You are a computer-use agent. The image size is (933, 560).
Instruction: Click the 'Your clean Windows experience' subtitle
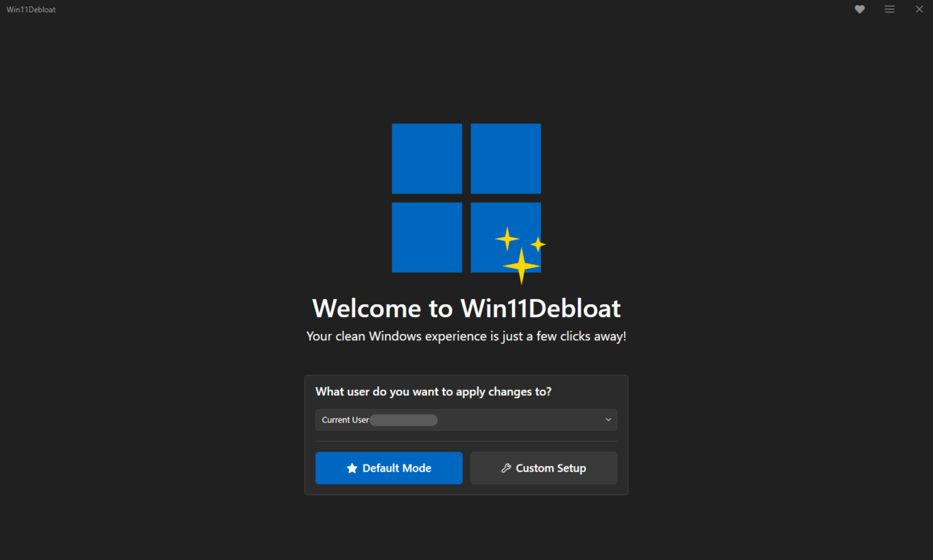[466, 336]
